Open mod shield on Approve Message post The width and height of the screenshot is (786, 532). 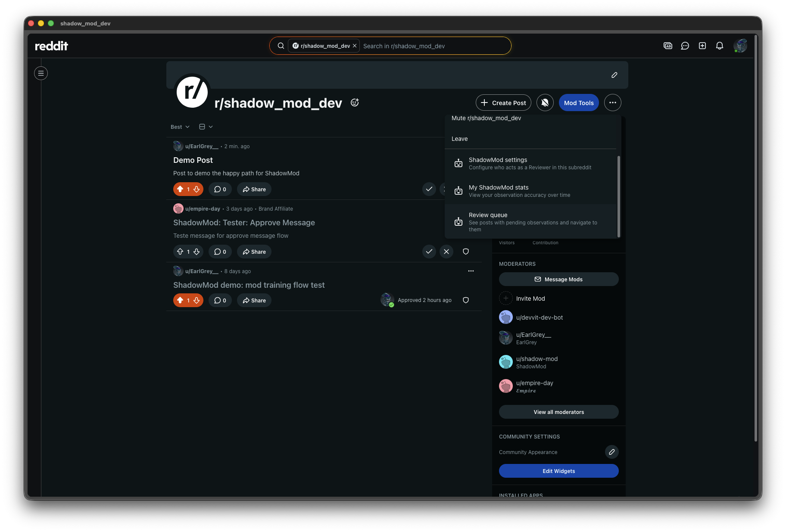(466, 252)
